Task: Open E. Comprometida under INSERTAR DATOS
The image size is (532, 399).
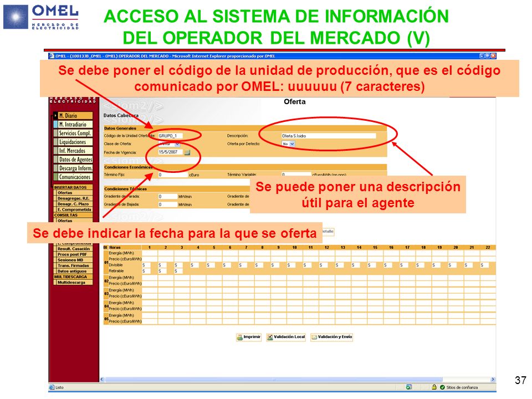Action: click(74, 209)
